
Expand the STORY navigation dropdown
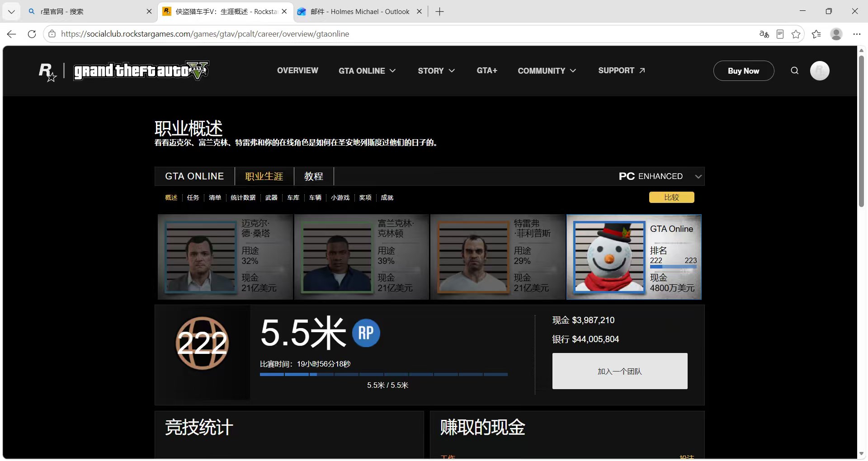point(436,71)
